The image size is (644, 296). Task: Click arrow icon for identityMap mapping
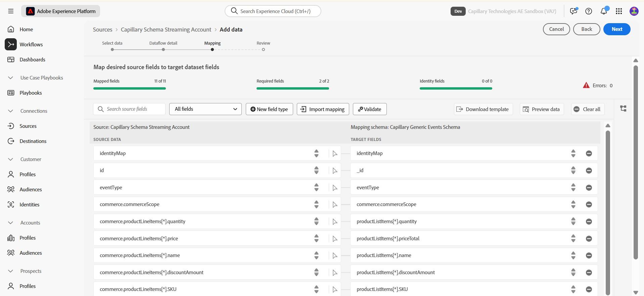(x=335, y=154)
